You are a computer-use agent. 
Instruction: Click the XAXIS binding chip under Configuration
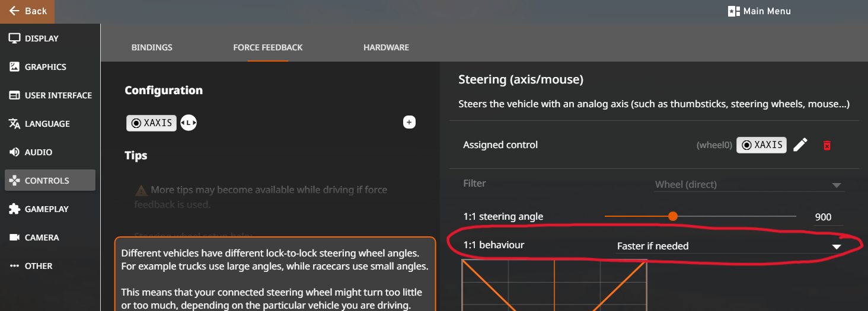tap(151, 123)
